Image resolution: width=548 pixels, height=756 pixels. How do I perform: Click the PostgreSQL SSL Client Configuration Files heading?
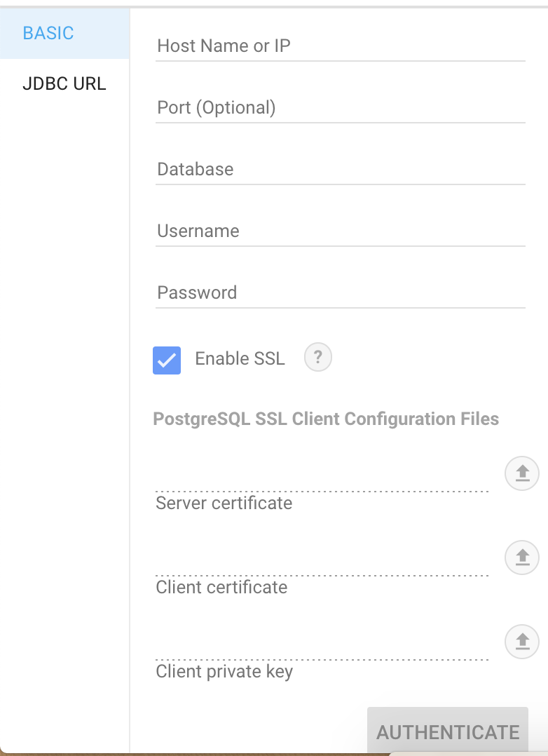(326, 419)
